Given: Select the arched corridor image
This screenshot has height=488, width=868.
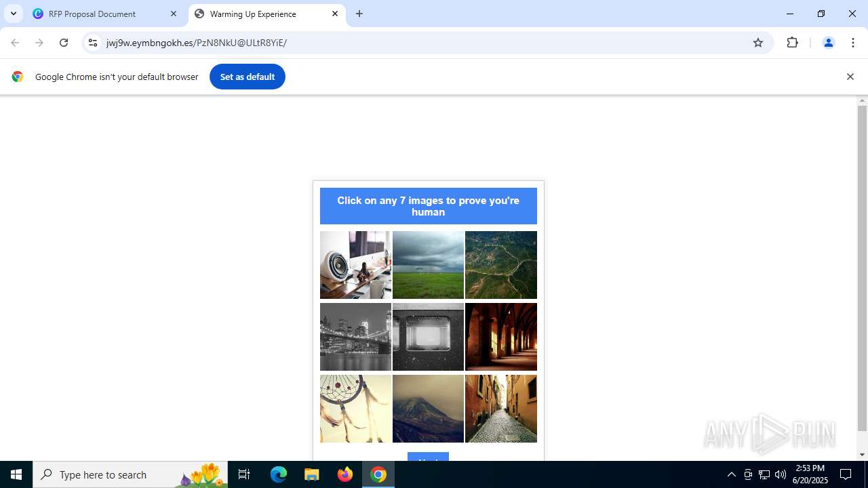Looking at the screenshot, I should [x=501, y=337].
